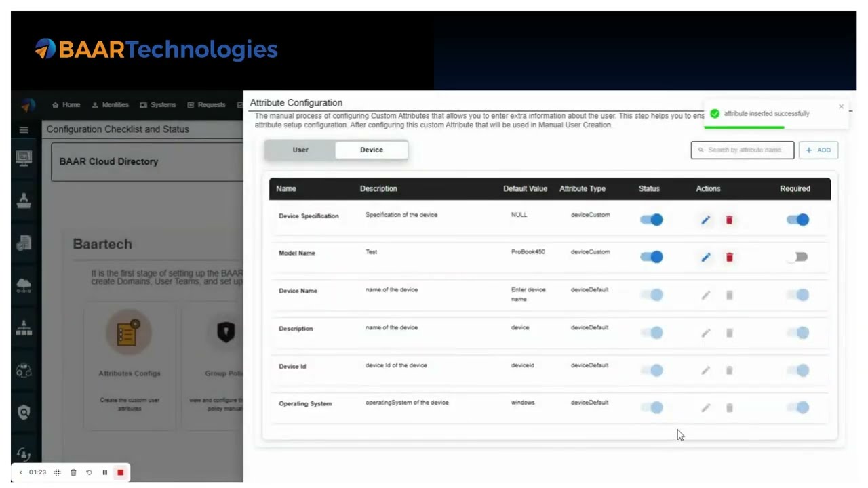Toggle Status switch for Device Name
868x488 pixels.
(x=652, y=295)
